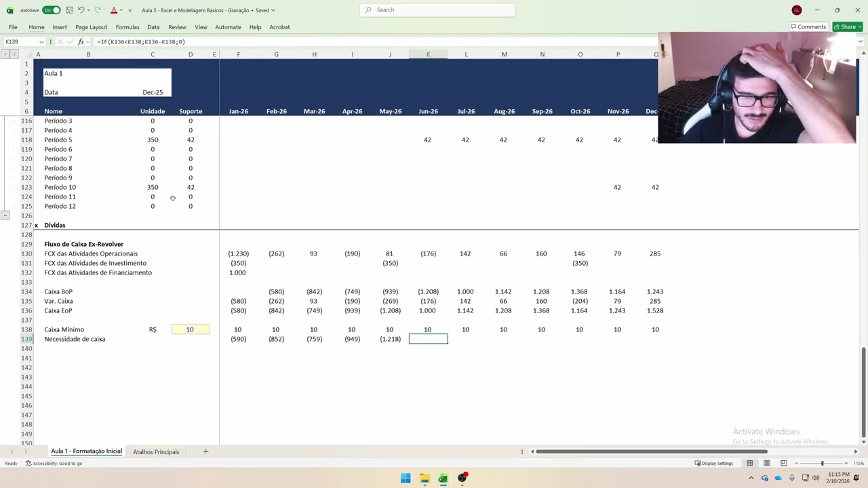Screen dimensions: 868x488
Task: Select the selected empty cell K139
Action: click(428, 339)
